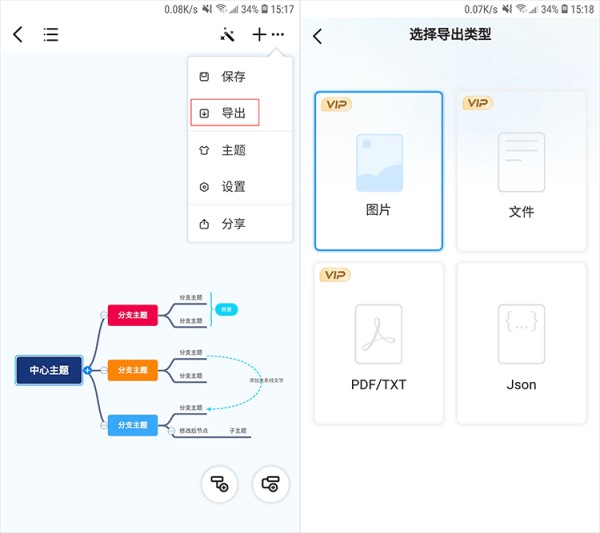Tap the magic wand style icon
Viewport: 600px width, 533px height.
[228, 34]
